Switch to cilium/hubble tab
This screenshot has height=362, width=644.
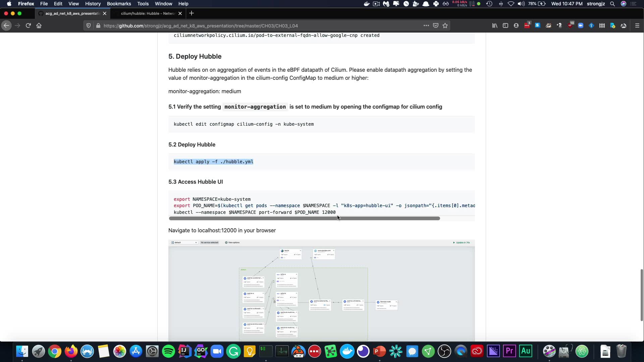coord(148,13)
